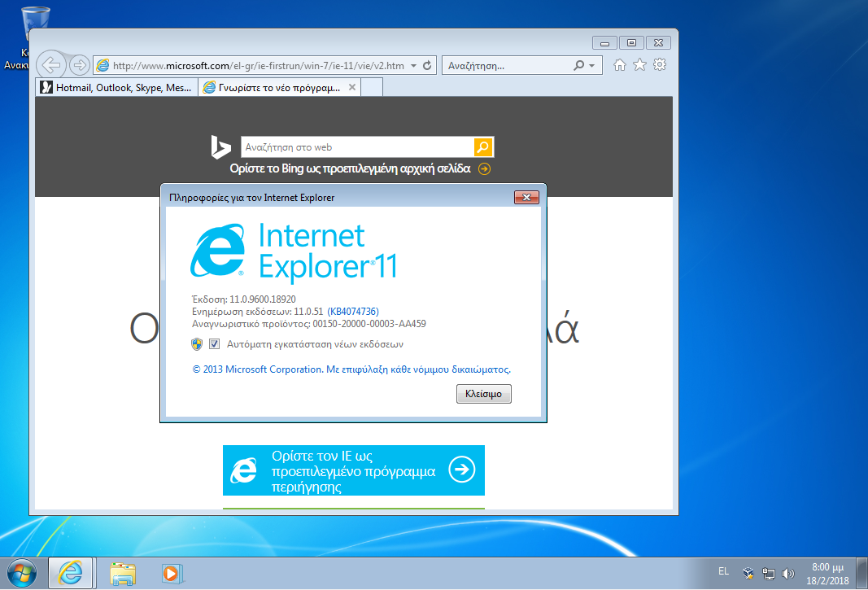Click the © 2013 Microsoft Corporation link
This screenshot has width=868, height=590.
coord(351,369)
